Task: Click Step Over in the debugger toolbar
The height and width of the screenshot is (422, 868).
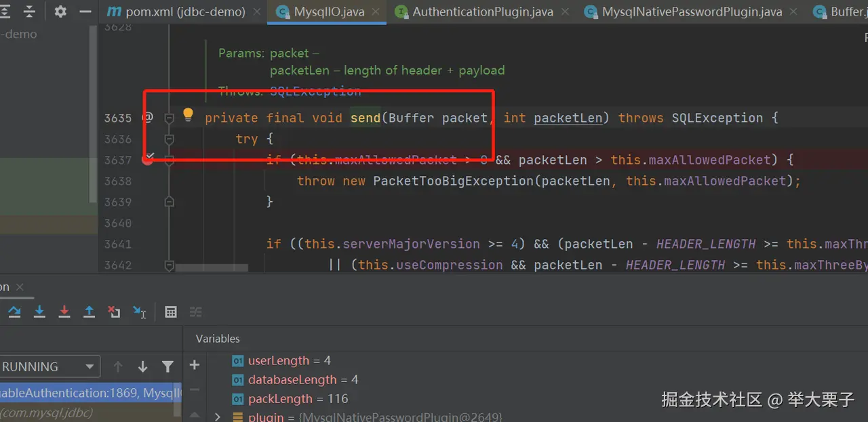Action: 14,312
